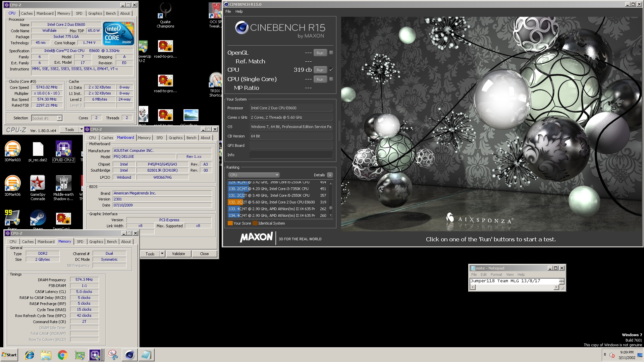Launch Google Chrome from the taskbar
This screenshot has height=362, width=644.
[x=62, y=355]
